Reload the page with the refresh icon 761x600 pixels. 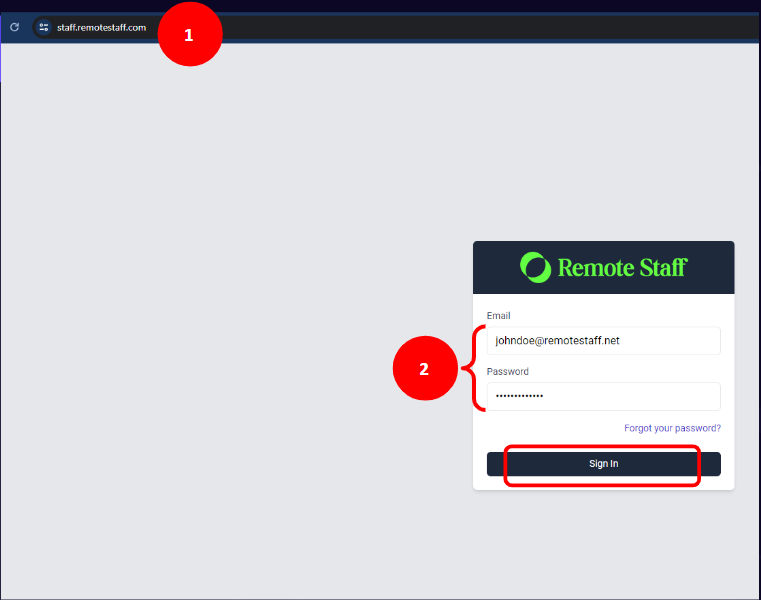pos(15,27)
